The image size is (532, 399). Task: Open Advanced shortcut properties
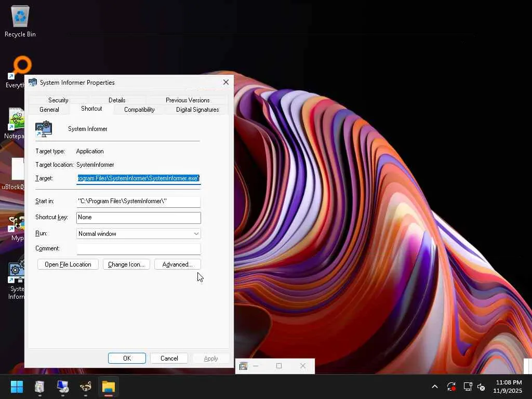click(x=178, y=264)
